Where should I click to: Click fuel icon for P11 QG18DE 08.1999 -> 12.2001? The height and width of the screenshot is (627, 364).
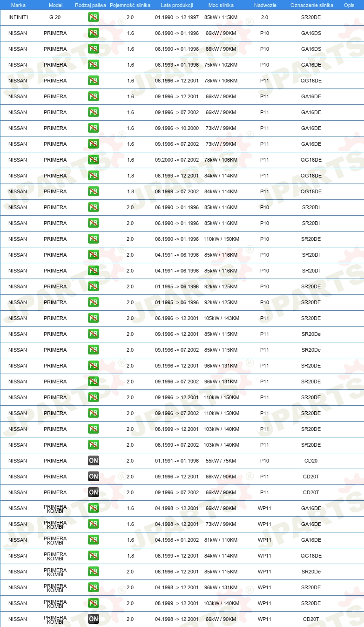[93, 176]
